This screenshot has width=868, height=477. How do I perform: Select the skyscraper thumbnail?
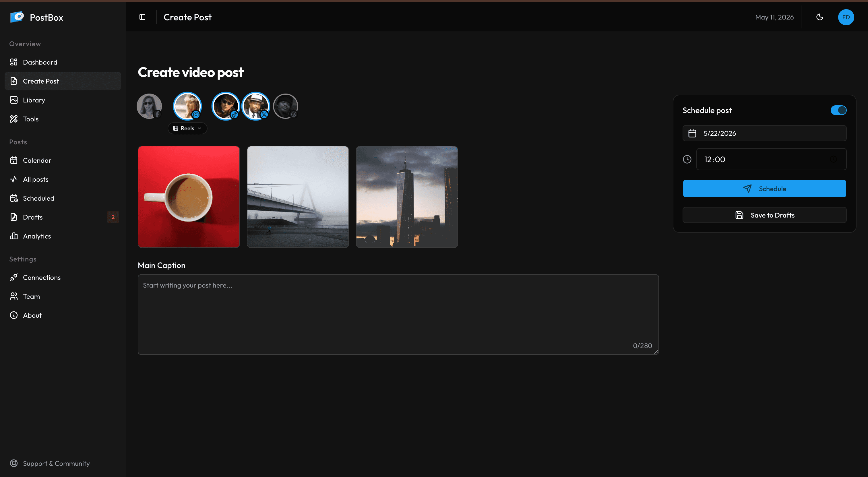(x=407, y=197)
